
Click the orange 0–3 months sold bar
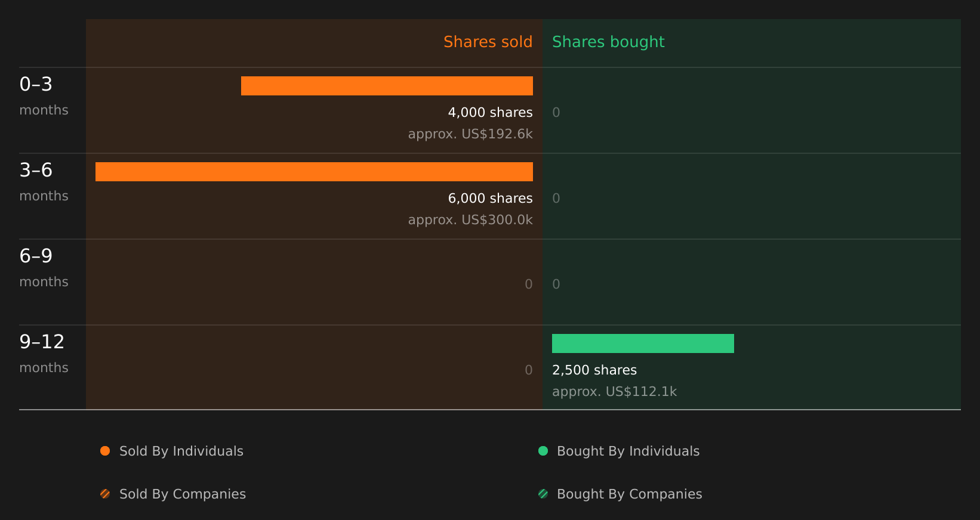[387, 86]
